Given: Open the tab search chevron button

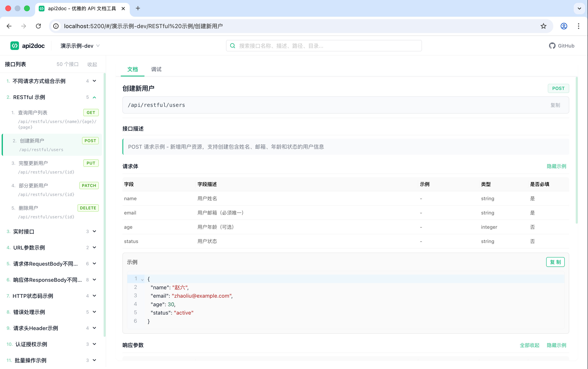Looking at the screenshot, I should pos(579,8).
